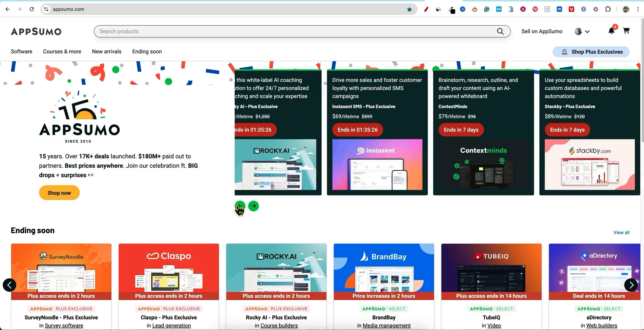Click the 'Claspo - Plus Exclusive' title
The image size is (644, 330).
click(169, 317)
